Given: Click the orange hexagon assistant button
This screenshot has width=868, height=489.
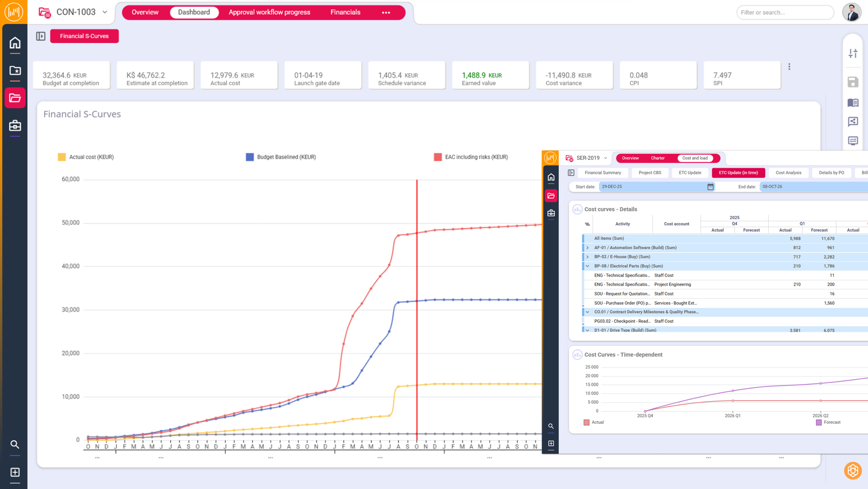Looking at the screenshot, I should click(x=853, y=470).
